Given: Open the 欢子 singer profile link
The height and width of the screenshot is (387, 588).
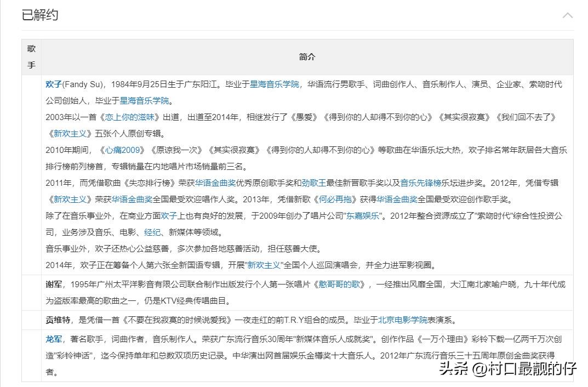Looking at the screenshot, I should pos(53,85).
